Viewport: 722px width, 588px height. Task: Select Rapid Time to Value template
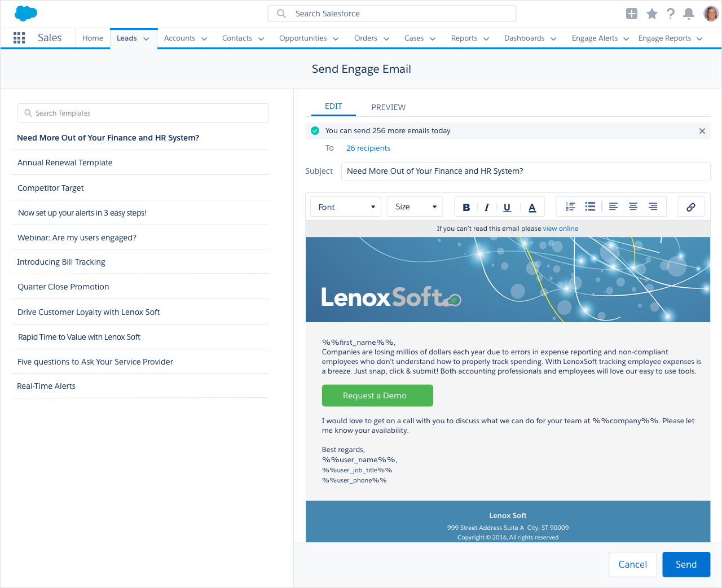coord(140,337)
